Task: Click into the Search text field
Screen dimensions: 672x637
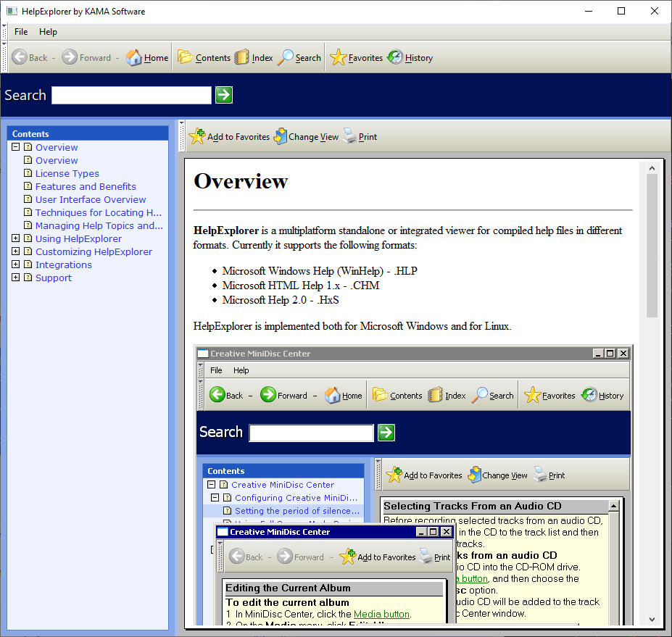Action: (131, 95)
